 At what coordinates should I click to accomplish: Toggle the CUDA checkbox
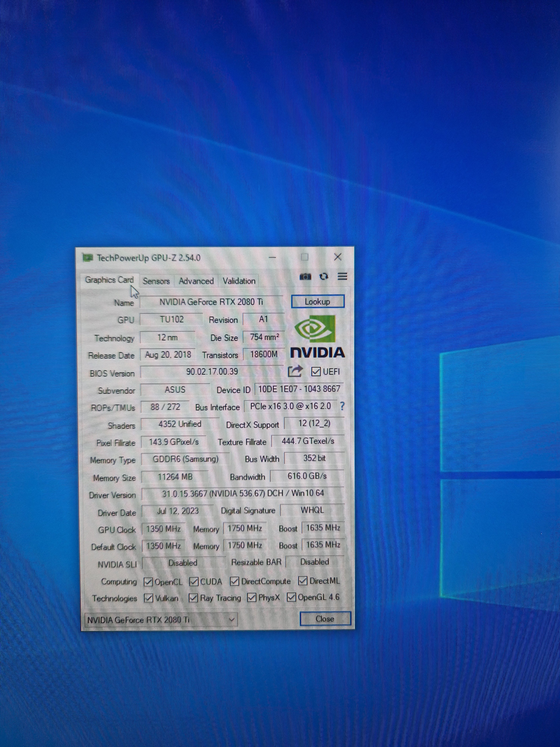[194, 582]
